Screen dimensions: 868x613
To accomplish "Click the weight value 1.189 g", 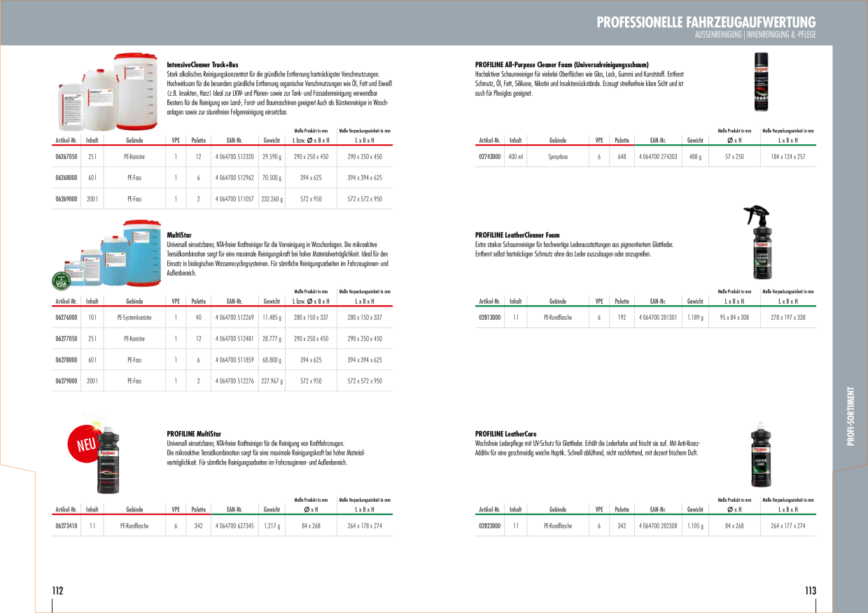I will pos(695,318).
